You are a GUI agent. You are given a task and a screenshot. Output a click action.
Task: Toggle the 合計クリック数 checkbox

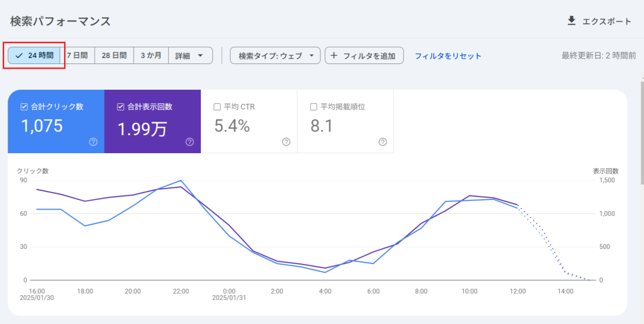(24, 107)
